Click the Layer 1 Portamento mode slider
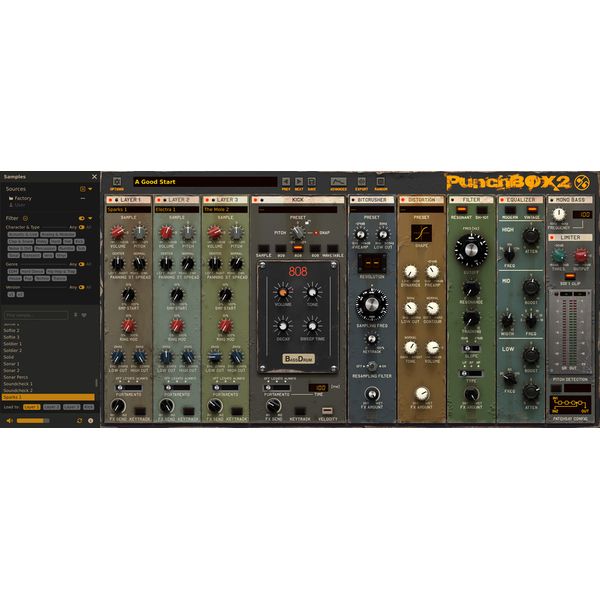Screen dimensions: 600x600 (x=129, y=388)
